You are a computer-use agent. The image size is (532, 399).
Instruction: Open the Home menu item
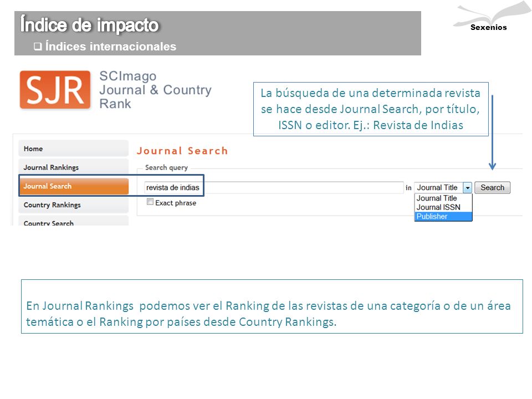[x=74, y=149]
